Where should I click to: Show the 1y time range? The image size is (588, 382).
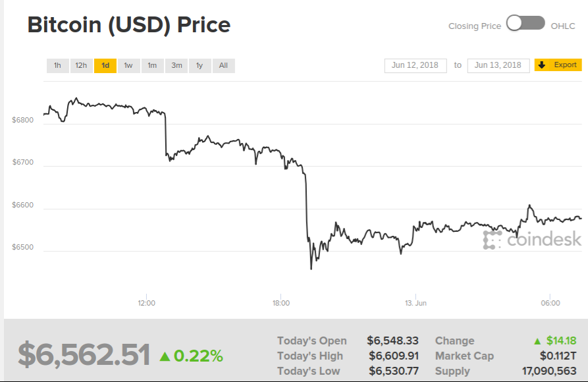click(200, 65)
